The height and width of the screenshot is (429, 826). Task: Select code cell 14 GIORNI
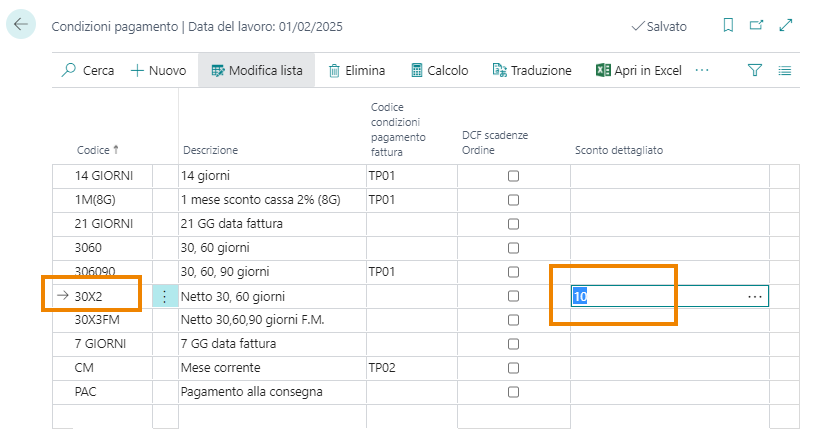tap(103, 176)
